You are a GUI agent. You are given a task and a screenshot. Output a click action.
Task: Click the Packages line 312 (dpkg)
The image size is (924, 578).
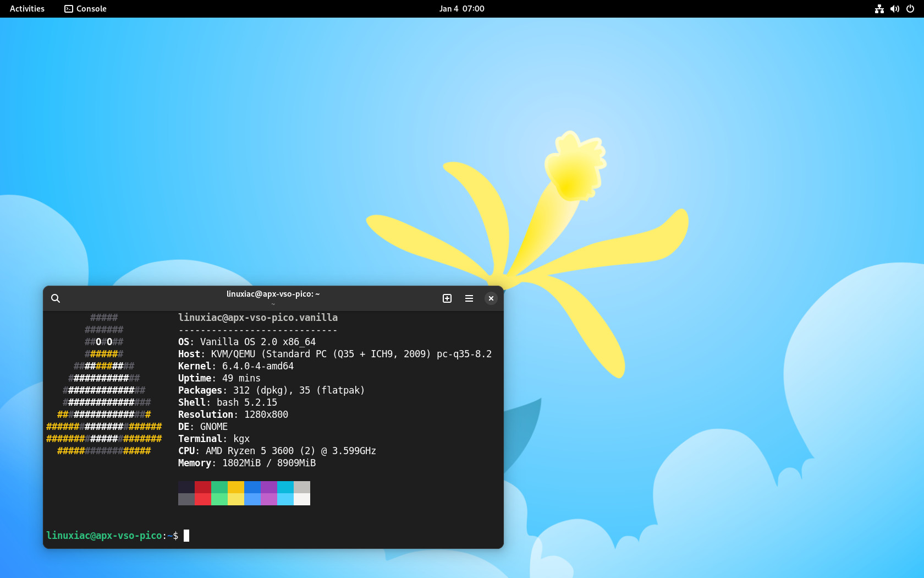pyautogui.click(x=272, y=390)
